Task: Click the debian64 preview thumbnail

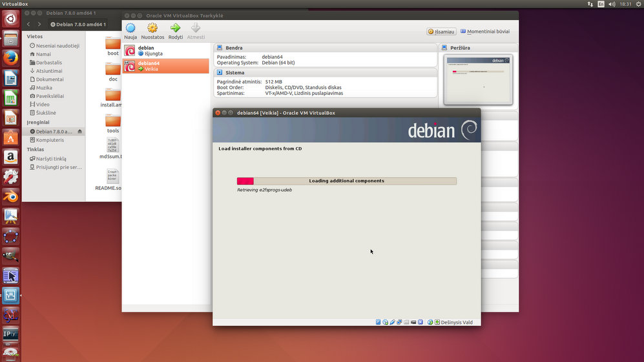Action: (x=479, y=79)
